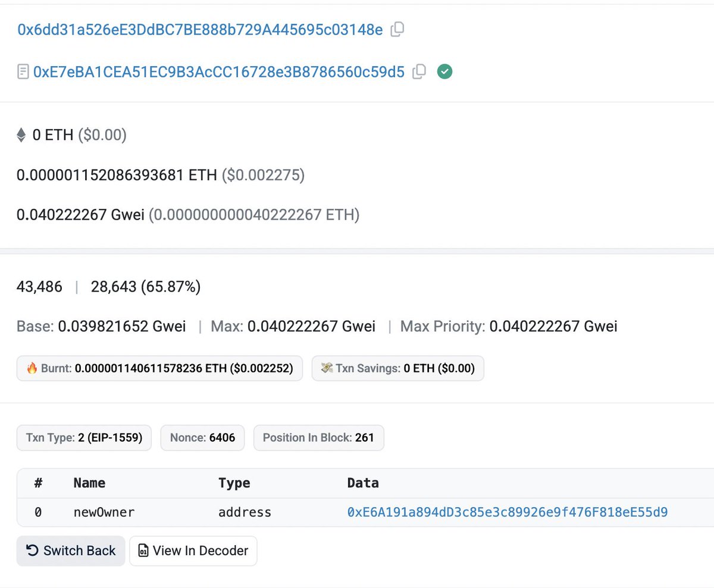Click the Burnt fee badge

pyautogui.click(x=159, y=368)
